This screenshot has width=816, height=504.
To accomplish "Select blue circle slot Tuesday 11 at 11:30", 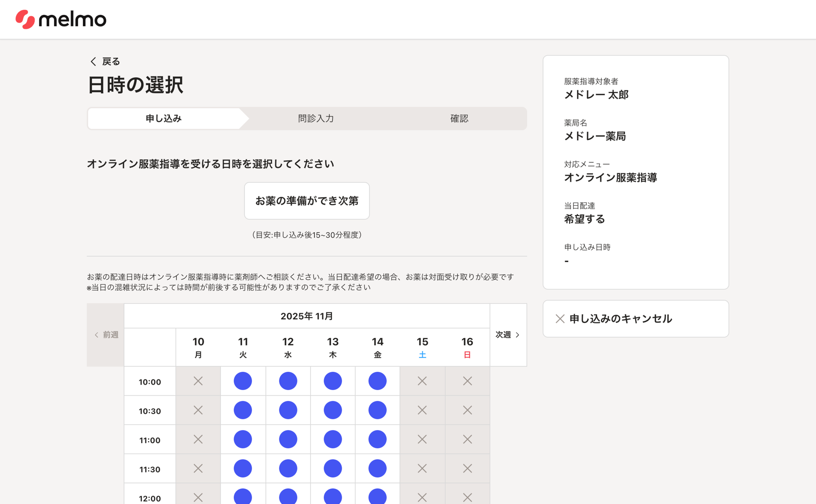I will (243, 468).
